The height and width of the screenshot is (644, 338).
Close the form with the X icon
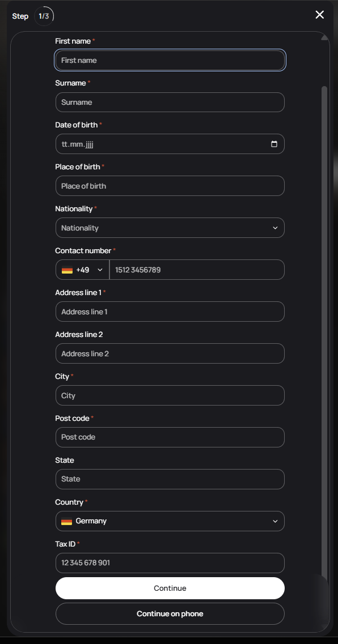319,15
